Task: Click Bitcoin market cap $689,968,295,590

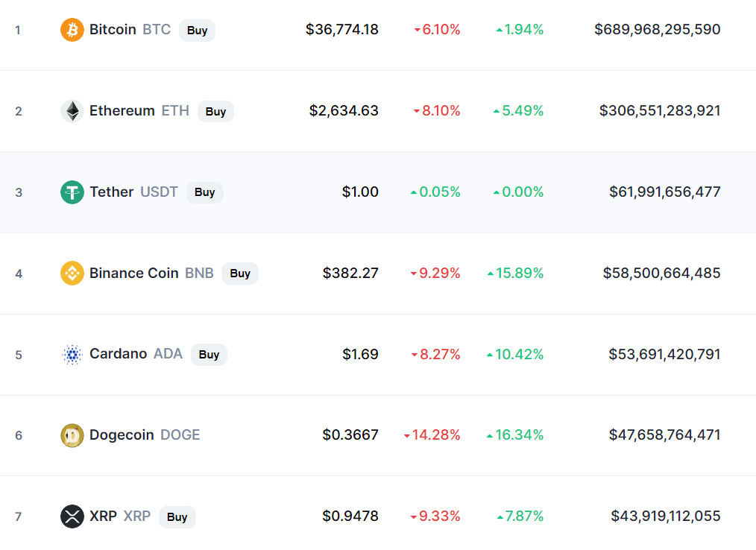Action: coord(658,30)
